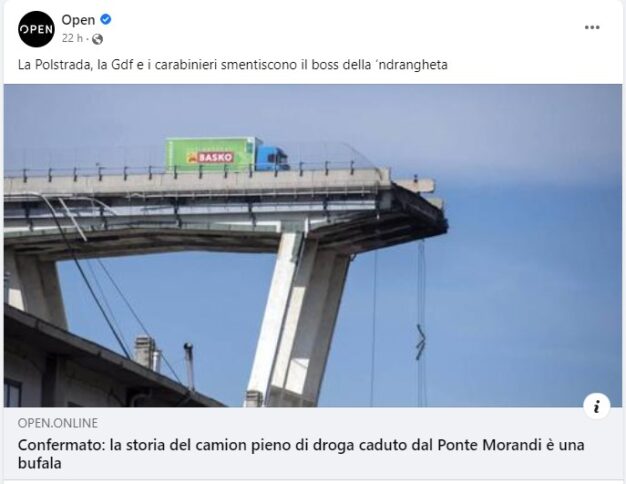Click the blue truck cab in the image

tap(271, 157)
